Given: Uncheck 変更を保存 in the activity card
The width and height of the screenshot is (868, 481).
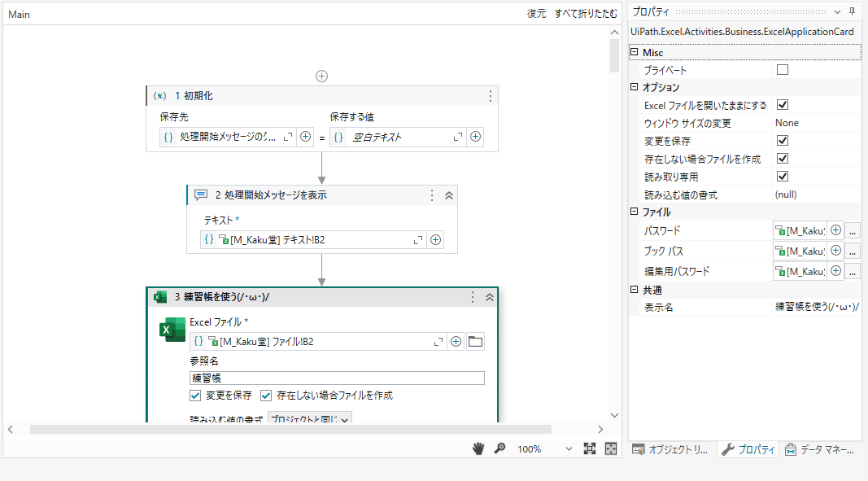Looking at the screenshot, I should pos(195,395).
